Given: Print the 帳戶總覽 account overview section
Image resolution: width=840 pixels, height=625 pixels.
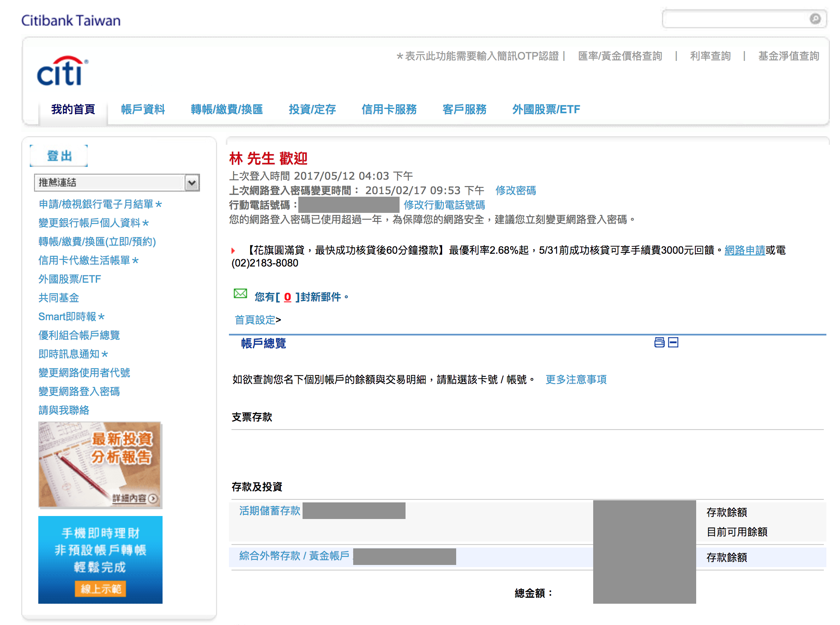Looking at the screenshot, I should pyautogui.click(x=659, y=342).
